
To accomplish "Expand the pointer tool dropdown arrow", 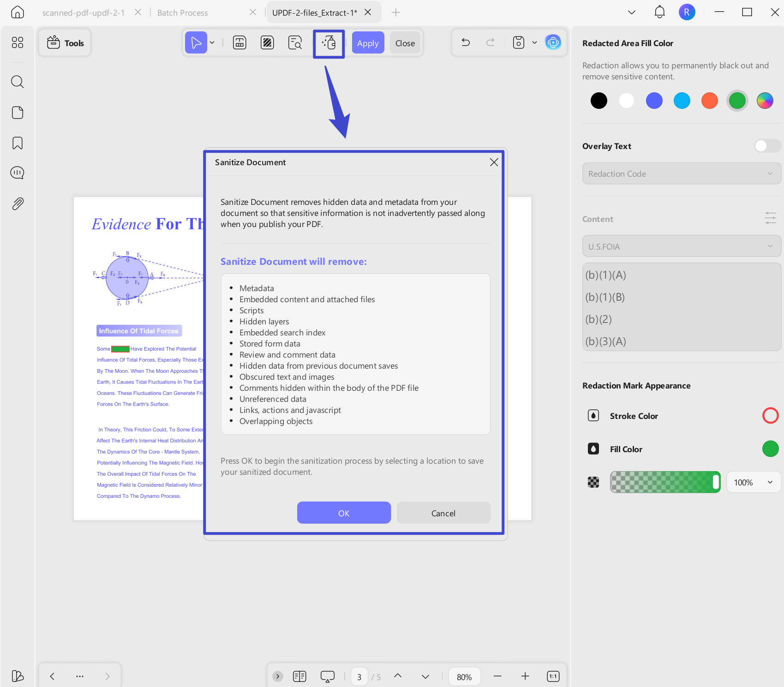I will click(x=212, y=43).
